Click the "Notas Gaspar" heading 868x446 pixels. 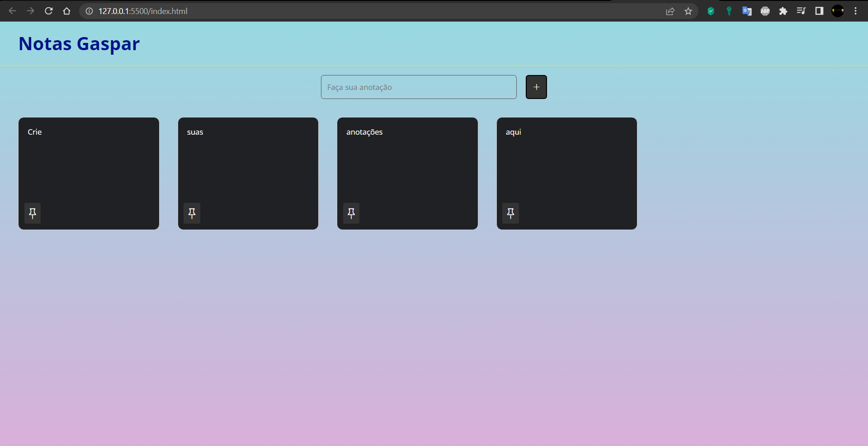coord(79,43)
